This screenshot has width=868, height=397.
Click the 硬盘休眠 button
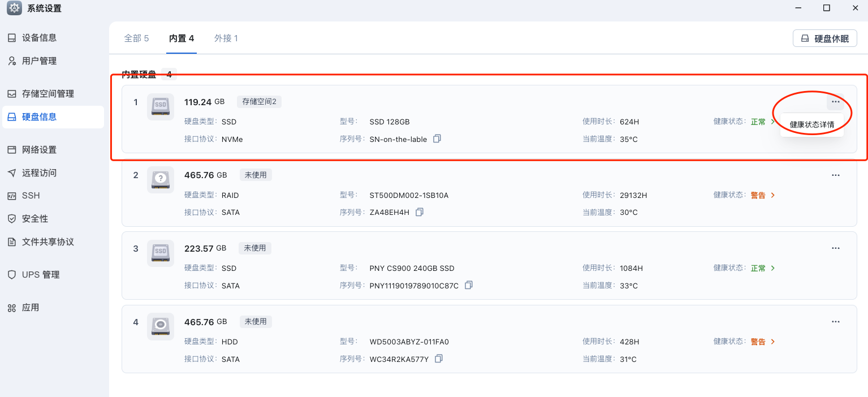coord(825,38)
